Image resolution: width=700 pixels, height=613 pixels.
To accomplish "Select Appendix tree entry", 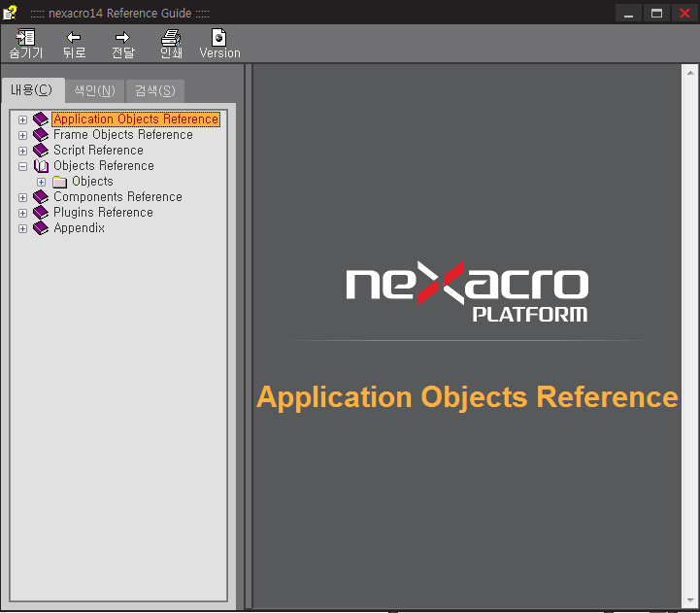I will click(x=79, y=228).
